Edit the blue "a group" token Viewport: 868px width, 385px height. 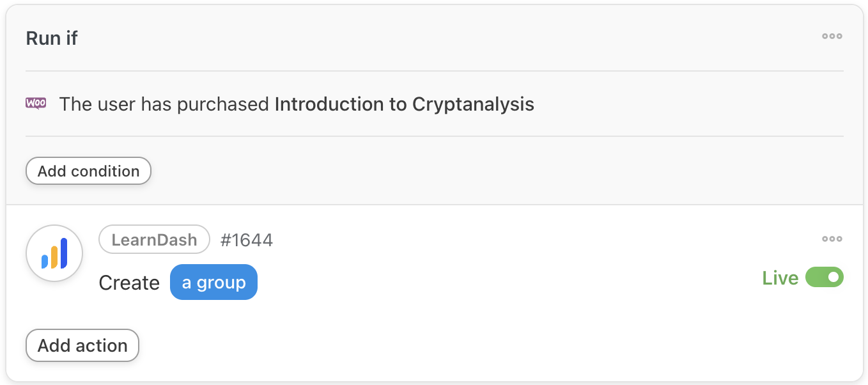(x=213, y=283)
